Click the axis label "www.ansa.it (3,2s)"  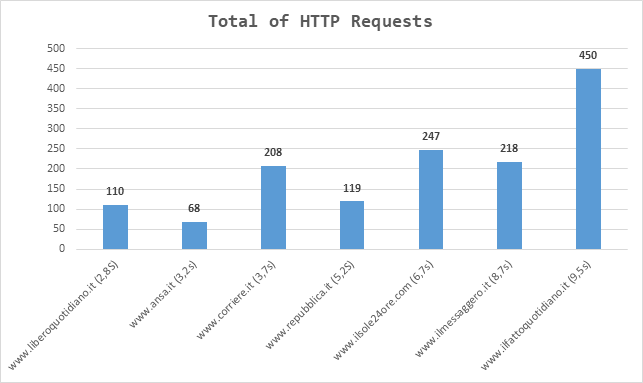click(x=163, y=294)
